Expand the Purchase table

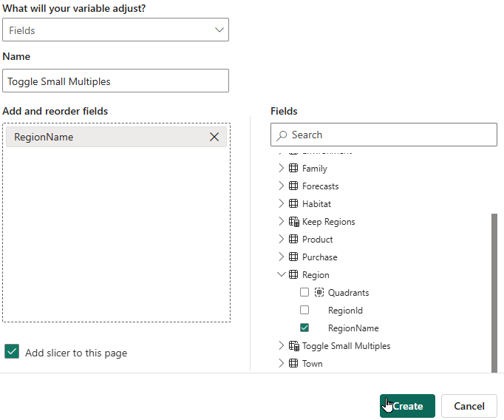pyautogui.click(x=282, y=257)
